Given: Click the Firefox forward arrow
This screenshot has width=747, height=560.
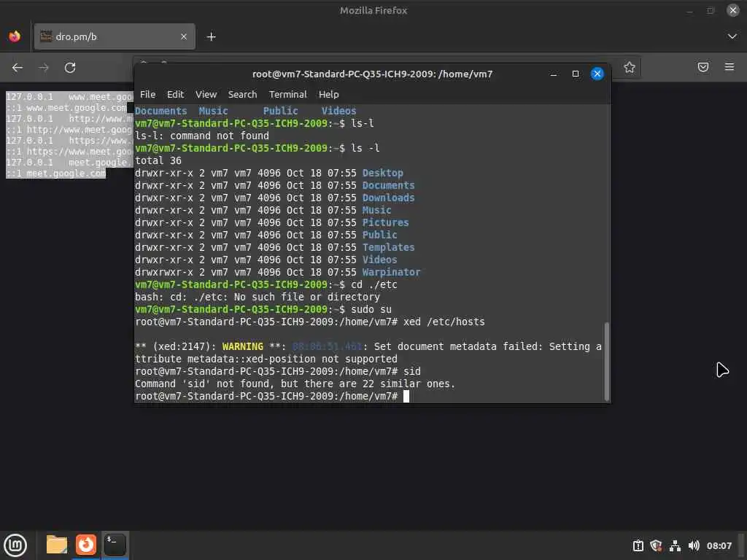Looking at the screenshot, I should pos(43,68).
